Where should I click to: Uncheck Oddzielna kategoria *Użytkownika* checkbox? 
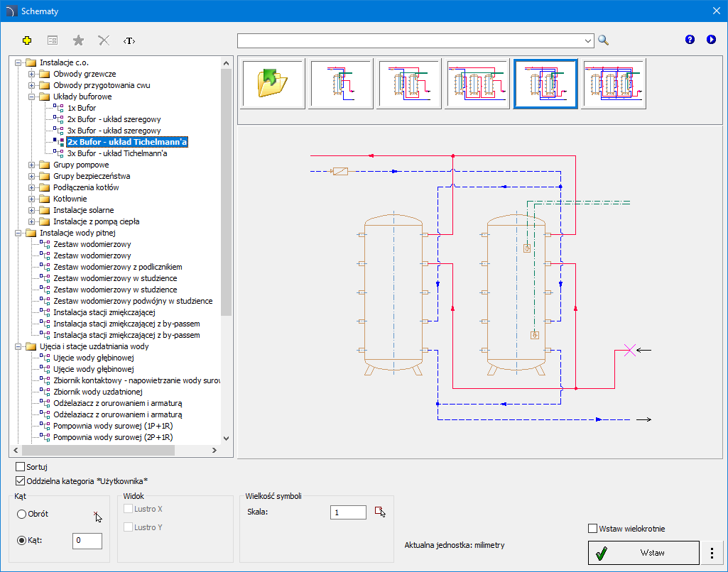(20, 481)
